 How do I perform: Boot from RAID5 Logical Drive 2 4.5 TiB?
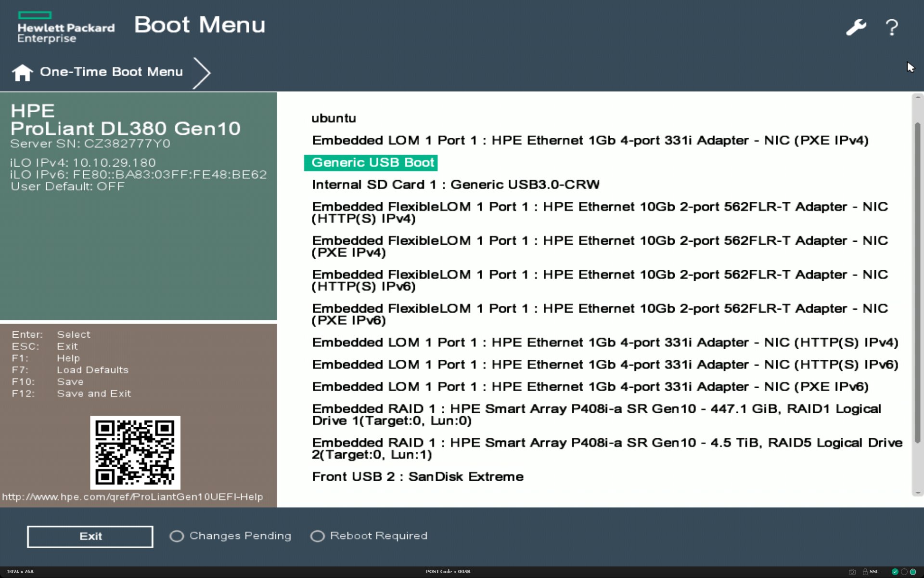tap(607, 448)
